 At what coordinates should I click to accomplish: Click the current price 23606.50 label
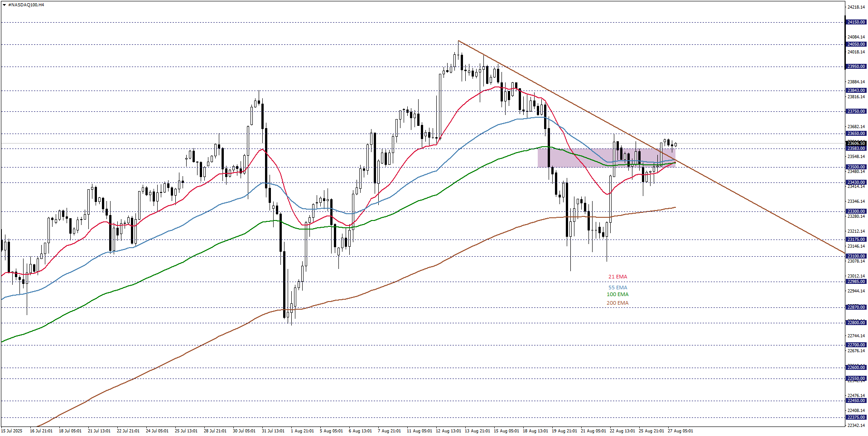(856, 144)
